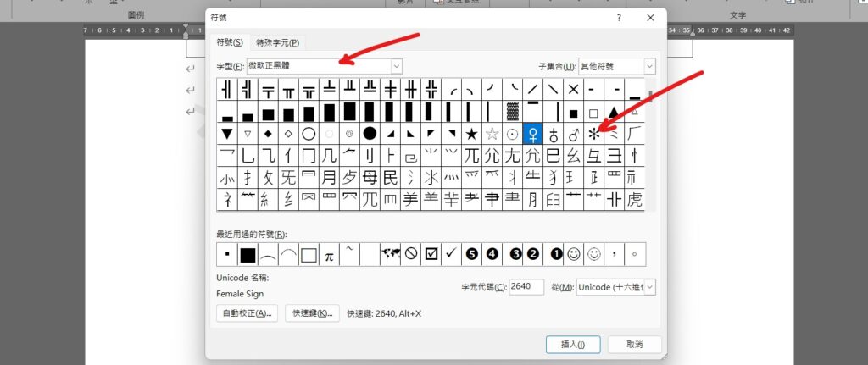This screenshot has width=868, height=365.
Task: Click the 插入(I) insert button
Action: 573,344
